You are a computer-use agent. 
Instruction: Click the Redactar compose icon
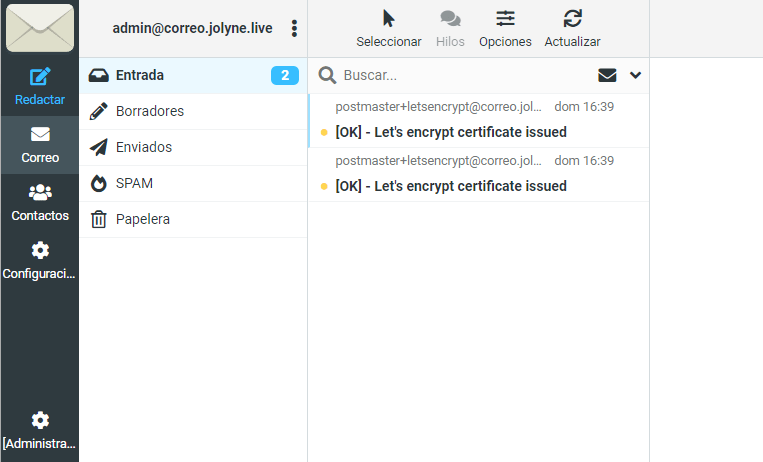click(40, 78)
